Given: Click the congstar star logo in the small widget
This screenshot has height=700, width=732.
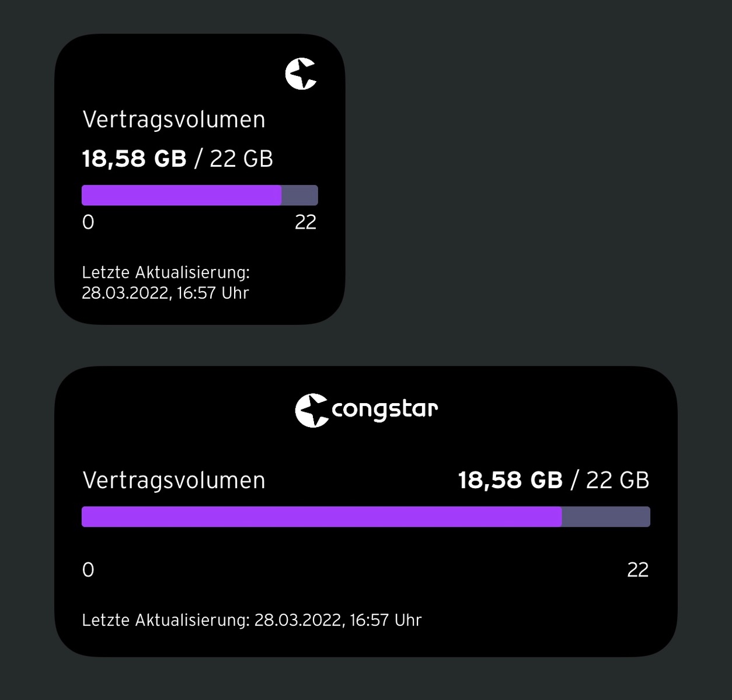Looking at the screenshot, I should 301,74.
